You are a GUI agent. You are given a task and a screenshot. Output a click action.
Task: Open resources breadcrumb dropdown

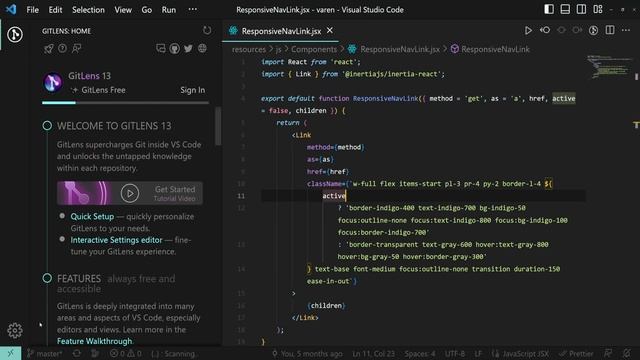point(249,49)
